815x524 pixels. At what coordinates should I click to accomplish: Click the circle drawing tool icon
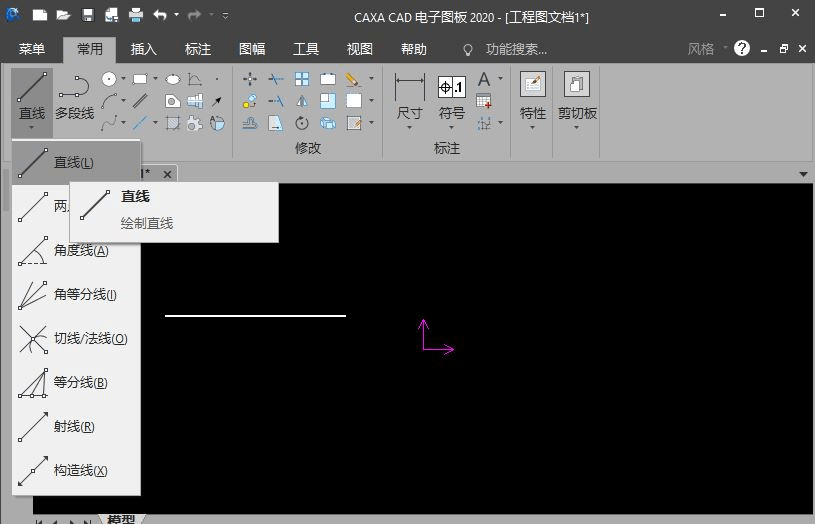(110, 79)
